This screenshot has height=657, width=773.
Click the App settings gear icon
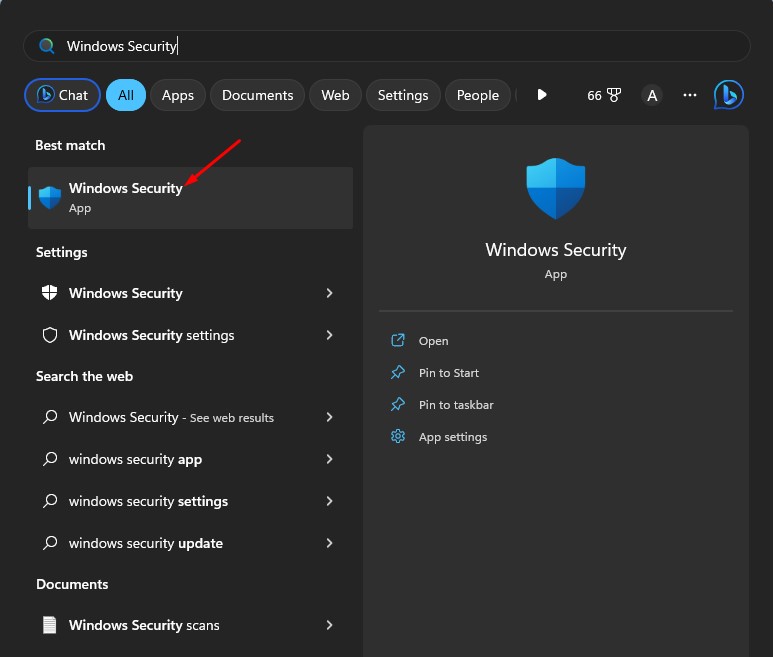(398, 437)
